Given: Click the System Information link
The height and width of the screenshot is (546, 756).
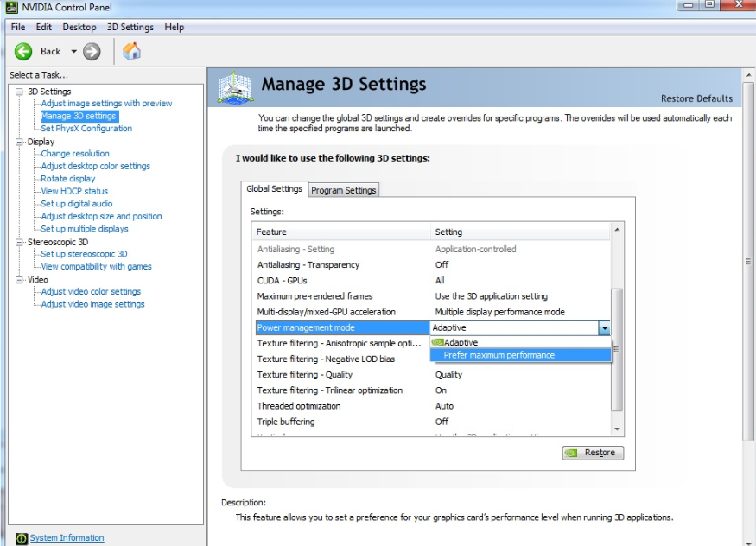Looking at the screenshot, I should [x=67, y=538].
